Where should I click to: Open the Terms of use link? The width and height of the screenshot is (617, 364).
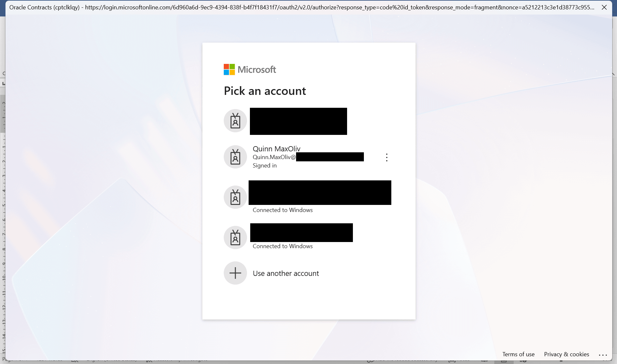click(x=518, y=354)
